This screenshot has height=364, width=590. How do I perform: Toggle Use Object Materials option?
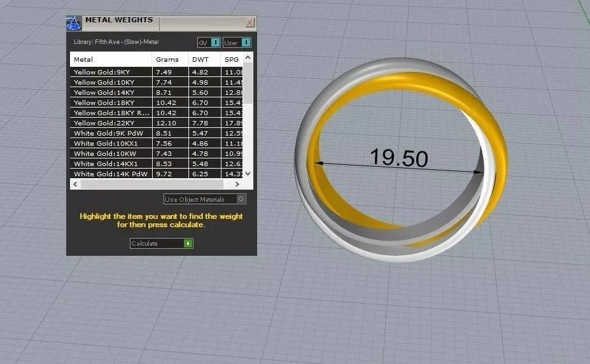(x=205, y=199)
